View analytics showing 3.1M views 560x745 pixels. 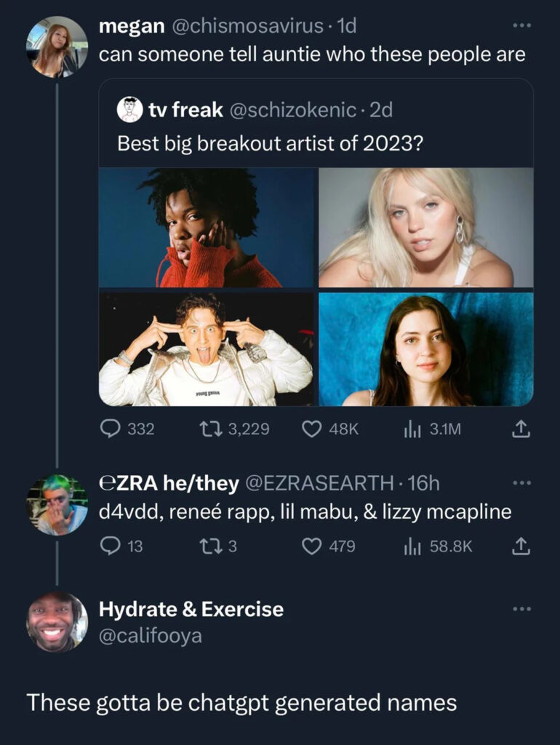(x=413, y=429)
